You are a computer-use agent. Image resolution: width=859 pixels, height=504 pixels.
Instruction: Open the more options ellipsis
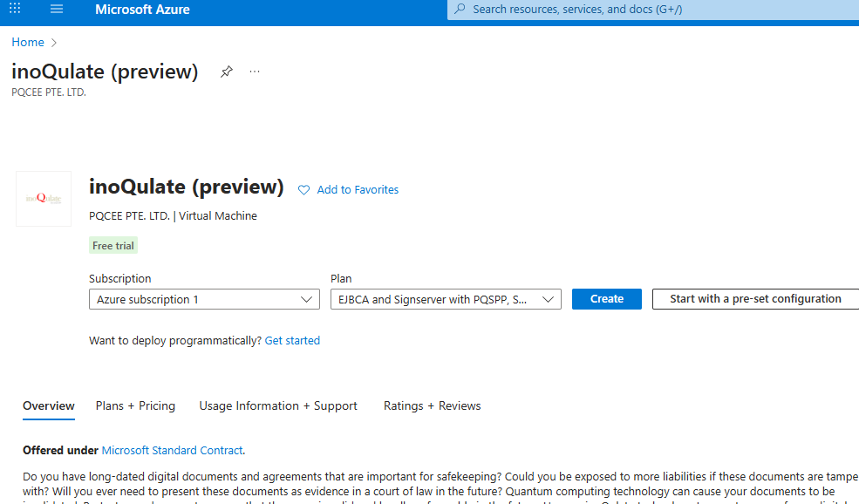click(254, 72)
